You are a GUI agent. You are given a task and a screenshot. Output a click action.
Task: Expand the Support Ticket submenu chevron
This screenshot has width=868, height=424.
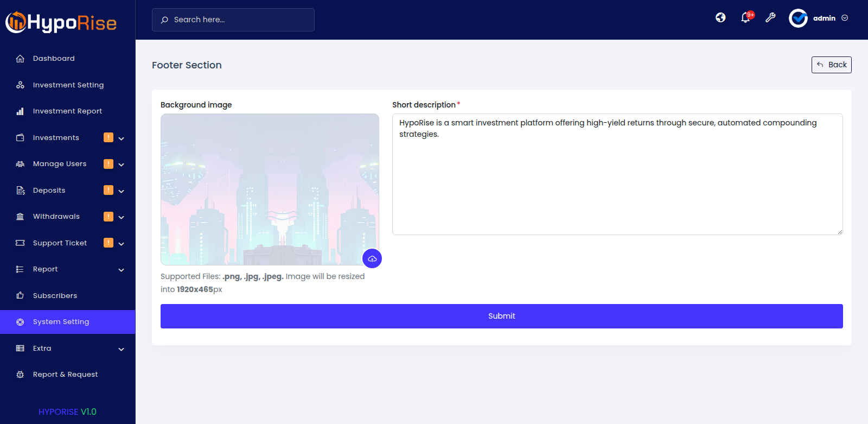[x=122, y=244]
